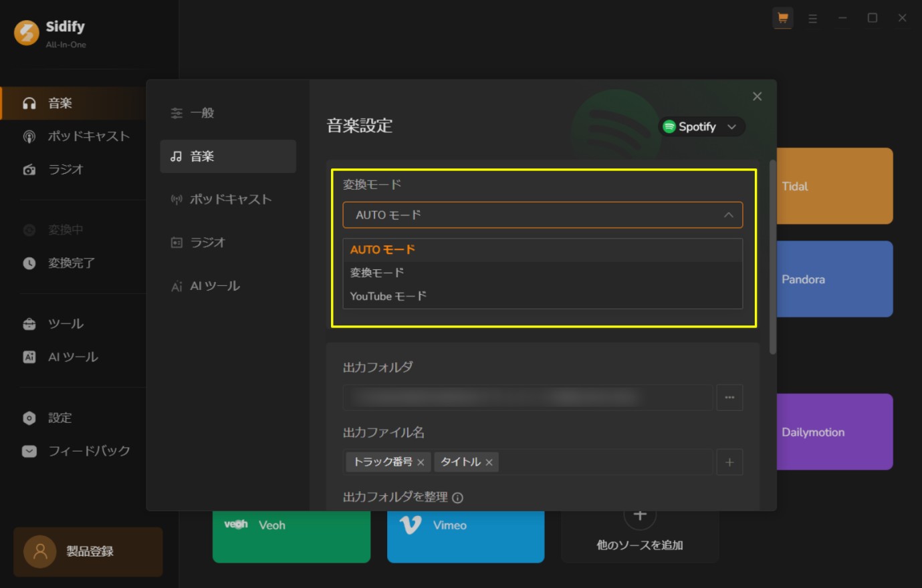Click the sidebar radio icon
This screenshot has height=588, width=922.
pyautogui.click(x=29, y=170)
